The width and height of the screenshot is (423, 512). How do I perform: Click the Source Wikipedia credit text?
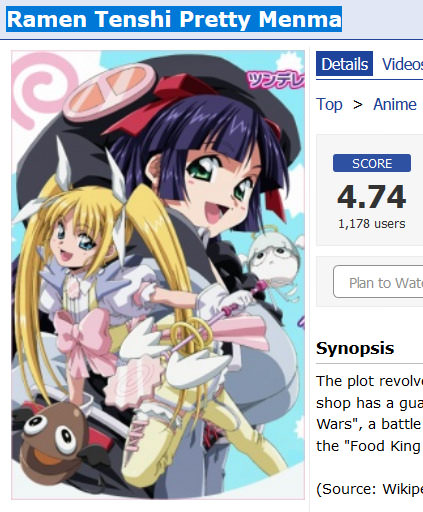pyautogui.click(x=369, y=489)
